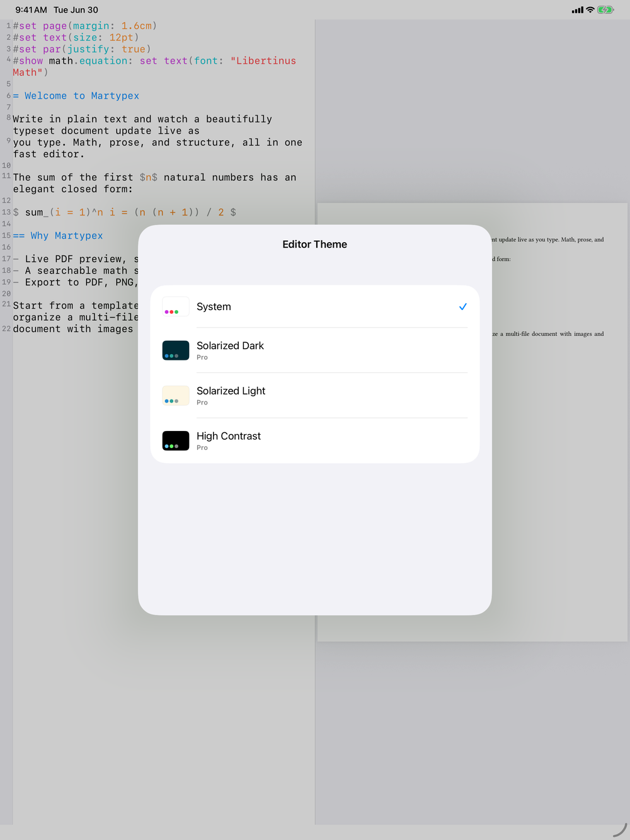Viewport: 630px width, 840px height.
Task: Click 'Write in plain text and watch' line
Action: coord(142,125)
